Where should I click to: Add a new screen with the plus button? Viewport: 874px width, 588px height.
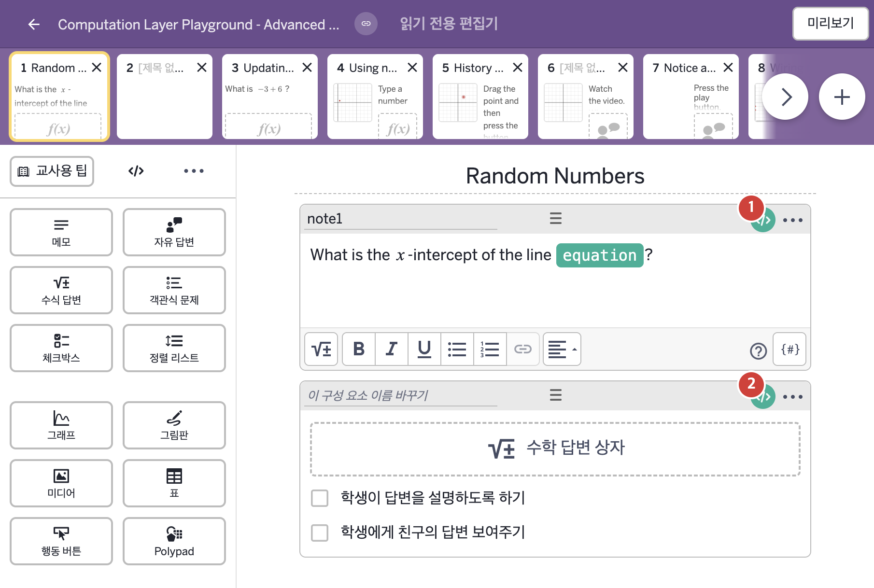point(842,97)
